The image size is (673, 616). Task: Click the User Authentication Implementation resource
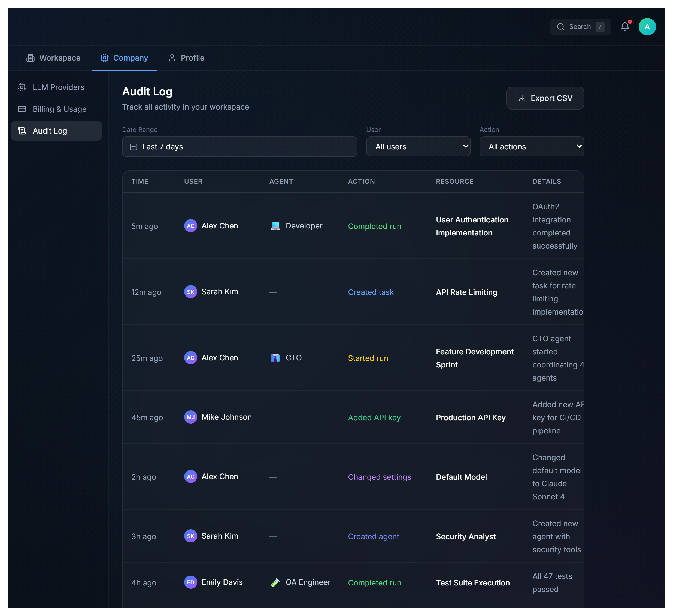click(472, 226)
